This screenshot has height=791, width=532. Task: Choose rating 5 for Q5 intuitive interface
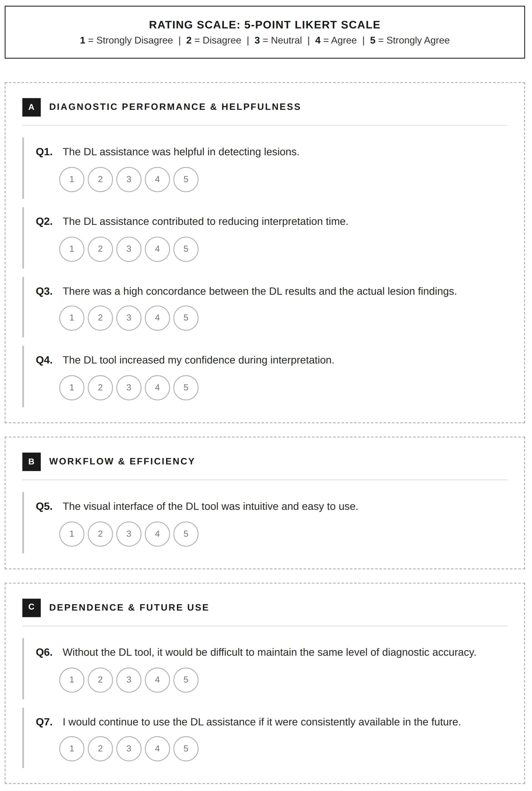pyautogui.click(x=186, y=534)
